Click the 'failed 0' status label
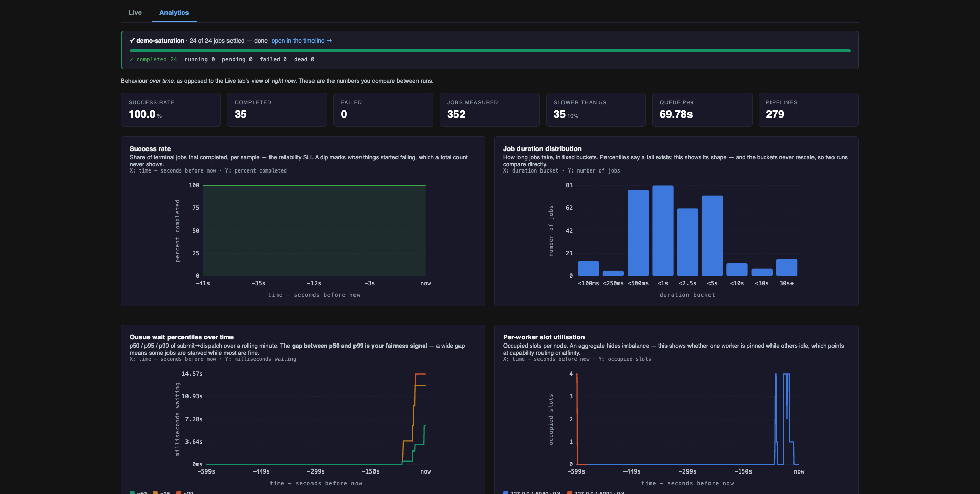 click(x=273, y=60)
